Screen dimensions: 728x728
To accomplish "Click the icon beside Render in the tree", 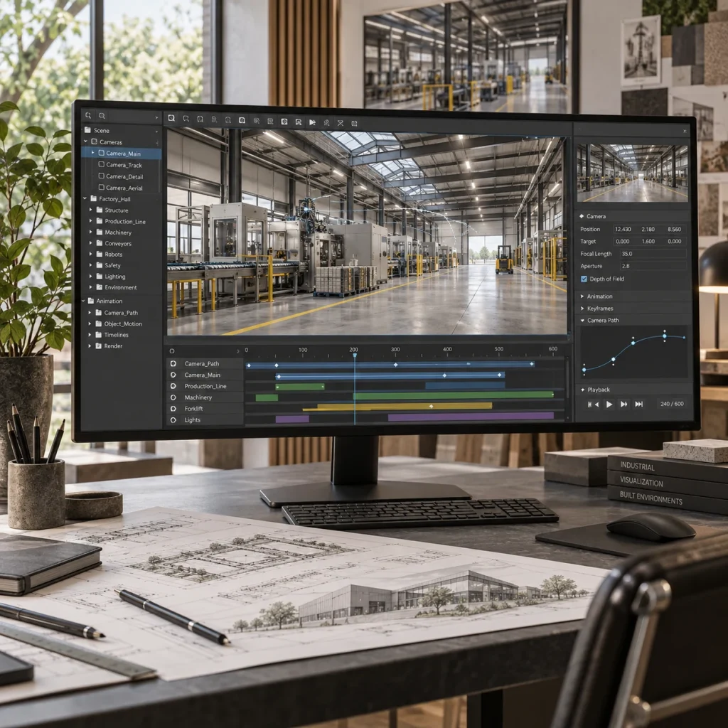I will click(98, 346).
